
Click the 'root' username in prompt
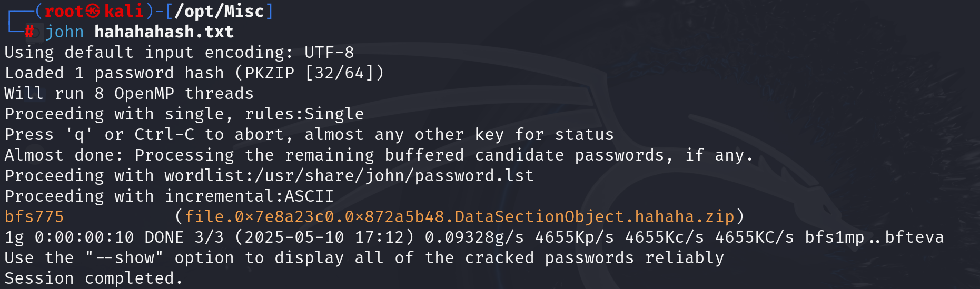[64, 11]
